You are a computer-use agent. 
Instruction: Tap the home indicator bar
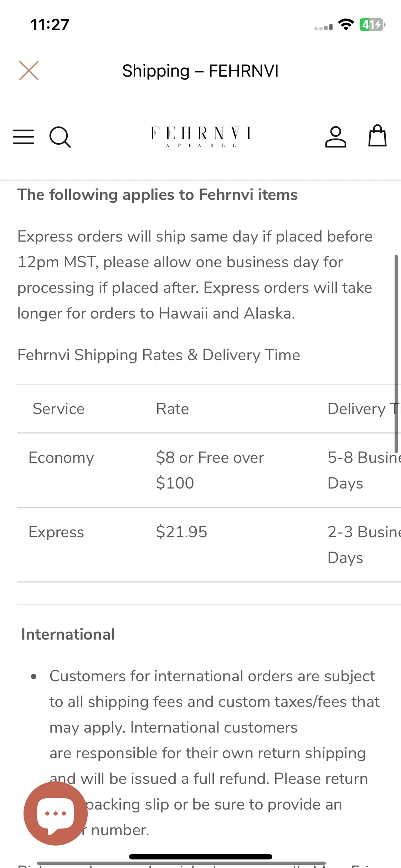[200, 857]
